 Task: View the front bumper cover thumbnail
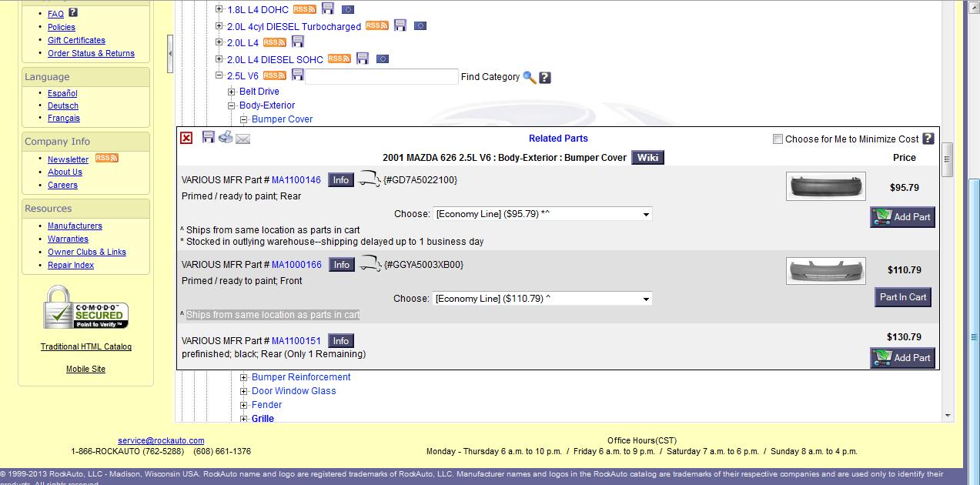[x=826, y=271]
